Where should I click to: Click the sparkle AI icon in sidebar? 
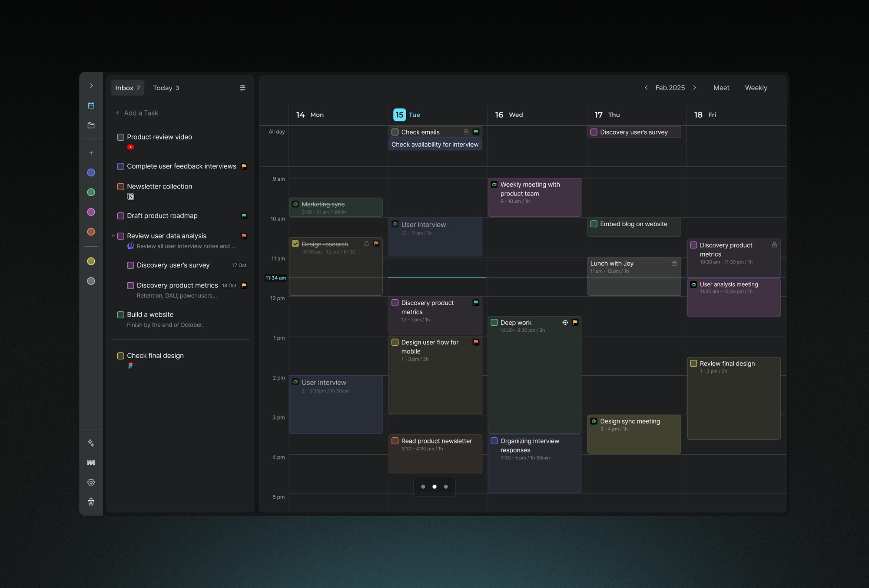[91, 443]
